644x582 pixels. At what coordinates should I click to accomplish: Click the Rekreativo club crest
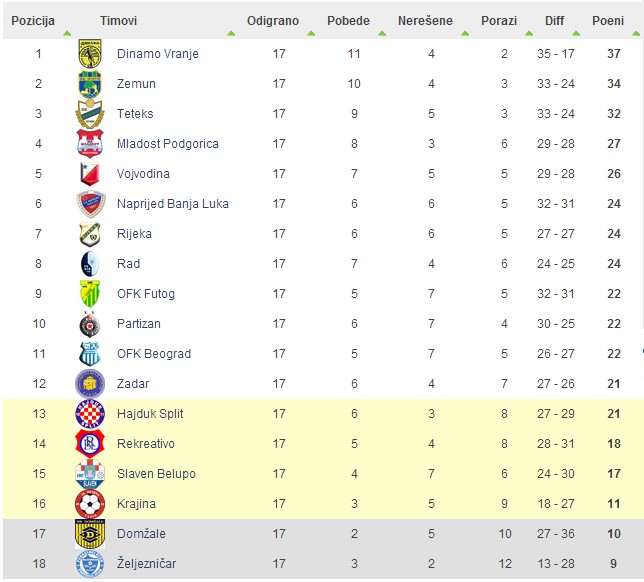click(x=90, y=444)
